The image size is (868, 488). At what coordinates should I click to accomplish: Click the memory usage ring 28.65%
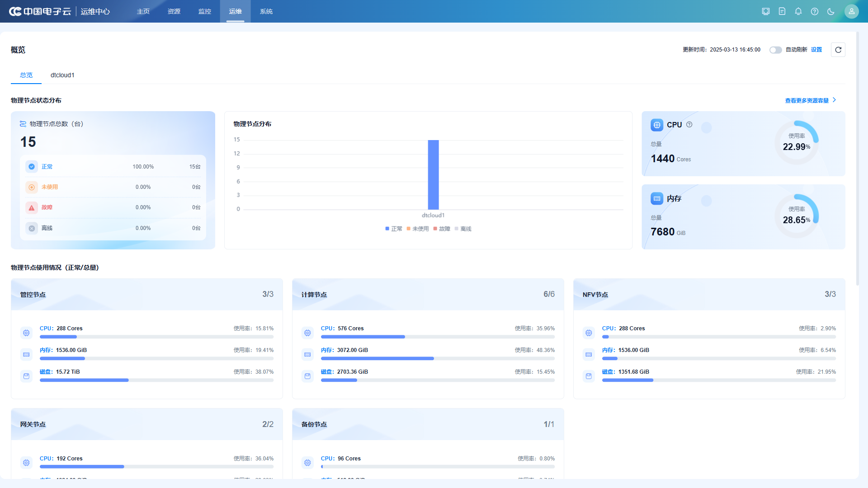(x=797, y=216)
